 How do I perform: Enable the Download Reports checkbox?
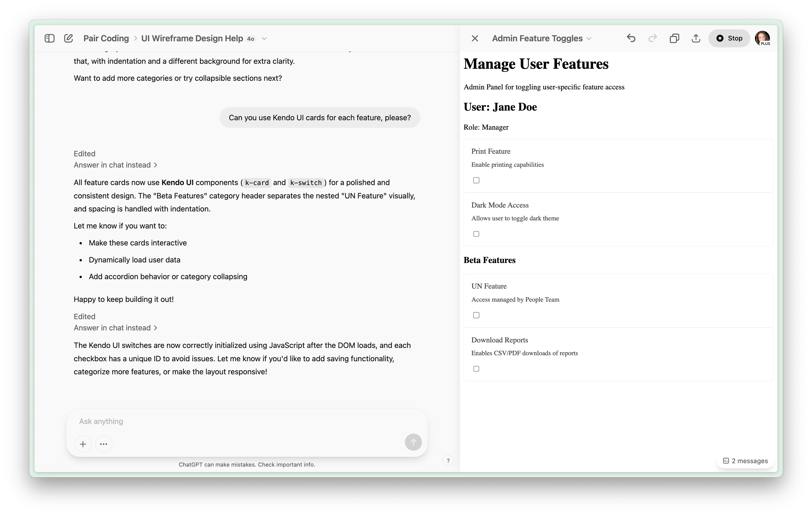(476, 369)
